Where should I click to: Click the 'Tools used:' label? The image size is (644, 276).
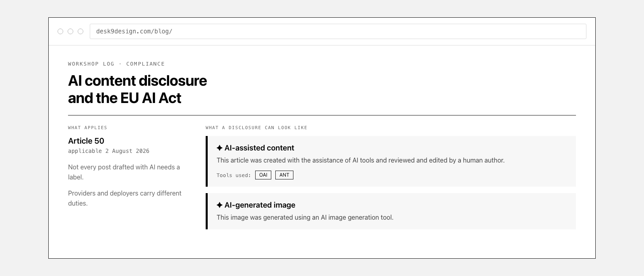234,175
